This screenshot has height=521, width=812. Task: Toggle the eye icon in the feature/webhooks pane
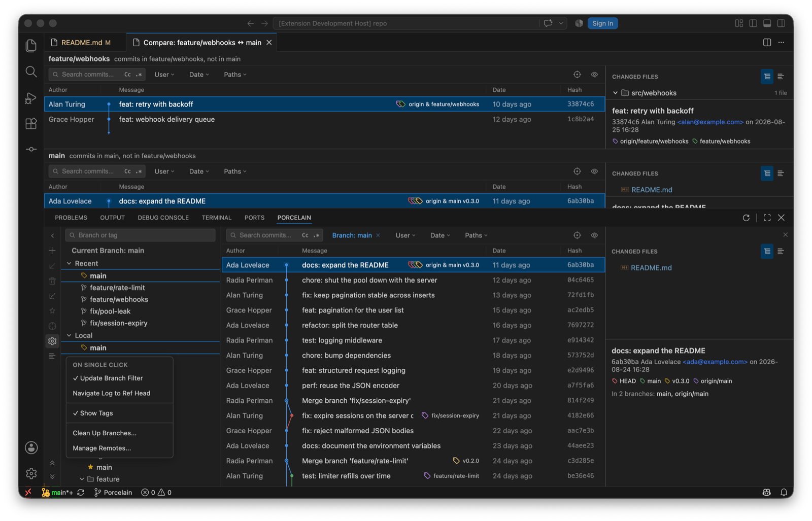pos(594,75)
